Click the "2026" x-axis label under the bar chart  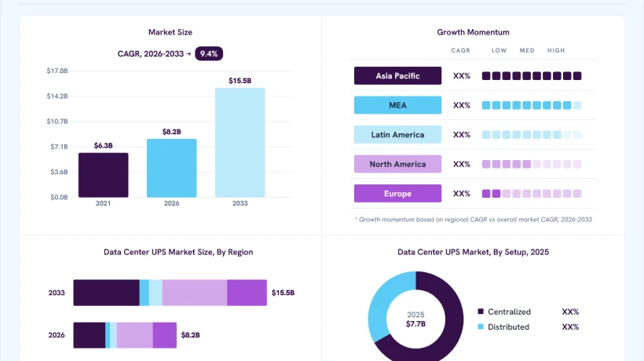click(172, 203)
